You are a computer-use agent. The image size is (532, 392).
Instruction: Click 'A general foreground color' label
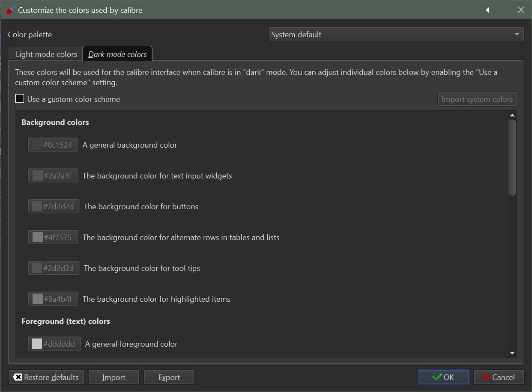pos(131,344)
